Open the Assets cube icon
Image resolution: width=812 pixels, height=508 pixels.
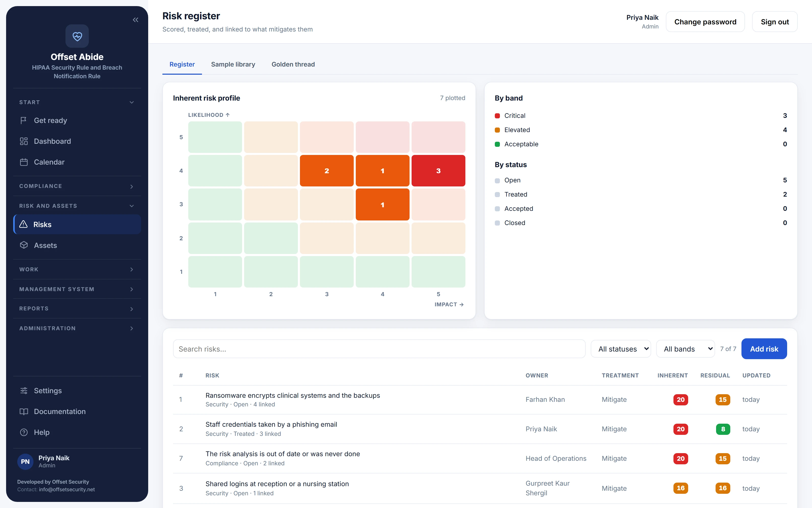24,245
